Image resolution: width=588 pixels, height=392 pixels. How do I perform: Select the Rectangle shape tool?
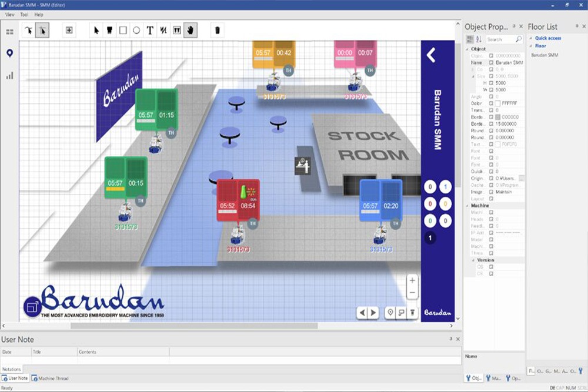coord(123,30)
